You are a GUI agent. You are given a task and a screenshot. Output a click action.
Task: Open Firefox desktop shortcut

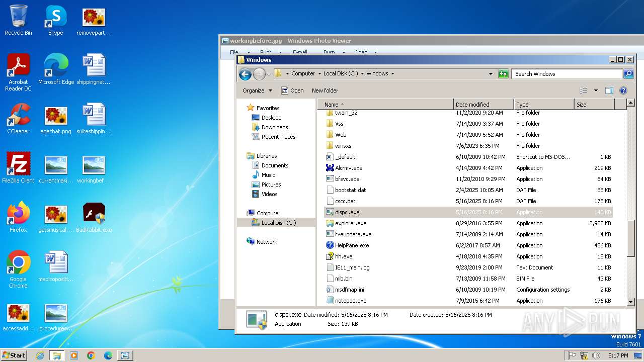[18, 217]
